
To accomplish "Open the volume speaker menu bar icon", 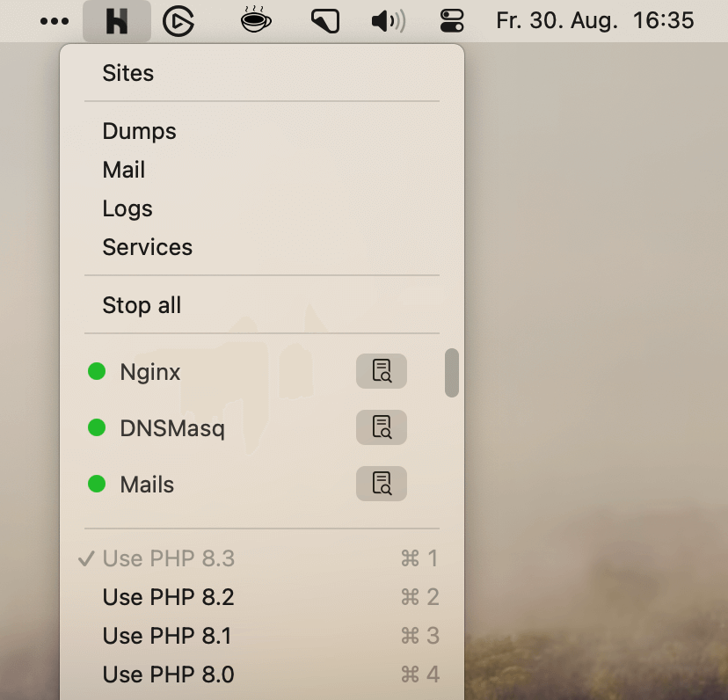I will click(389, 21).
